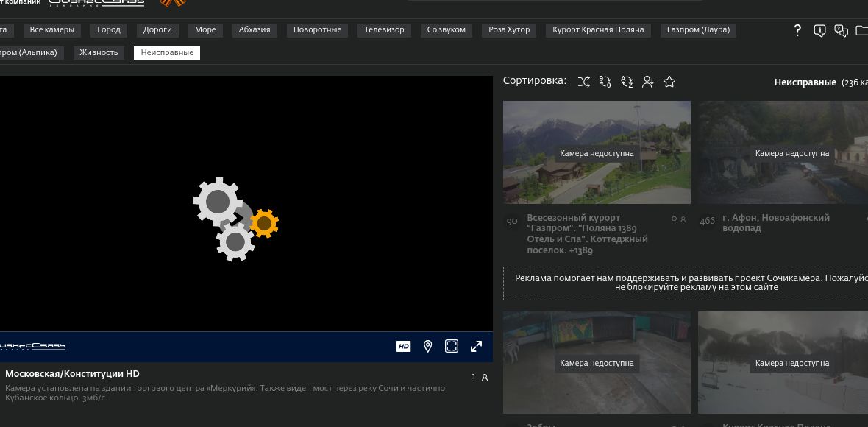
Task: Sort cameras by viewer count icon
Action: [x=647, y=82]
